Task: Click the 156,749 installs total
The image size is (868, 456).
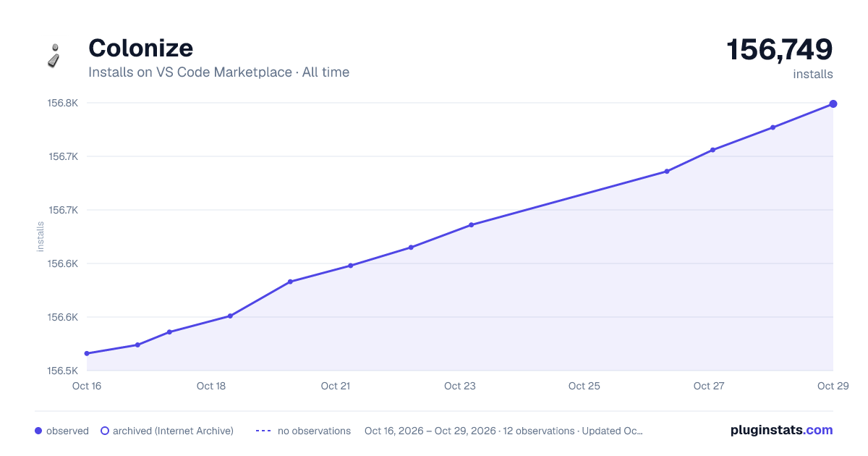Action: coord(780,50)
